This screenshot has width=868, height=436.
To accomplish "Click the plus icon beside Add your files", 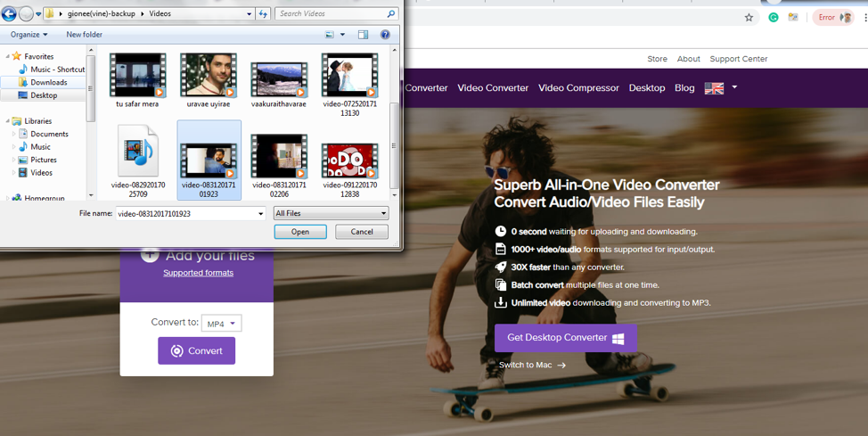I will (150, 255).
